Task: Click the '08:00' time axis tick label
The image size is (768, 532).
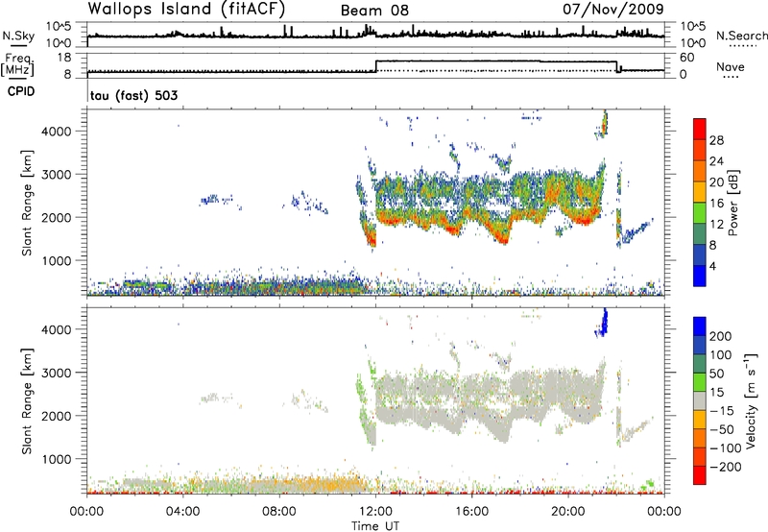Action: (x=279, y=512)
